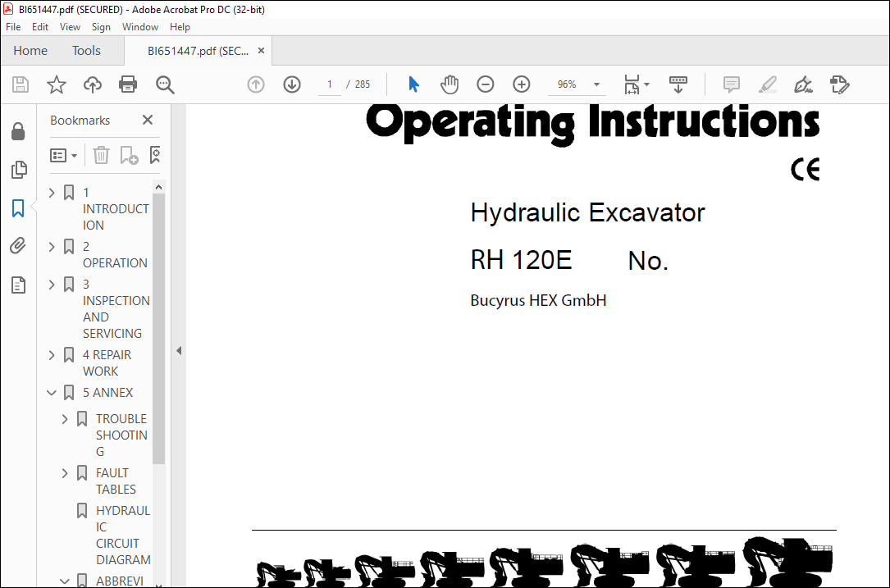Expand the FAULT TABLES bookmark

point(65,473)
